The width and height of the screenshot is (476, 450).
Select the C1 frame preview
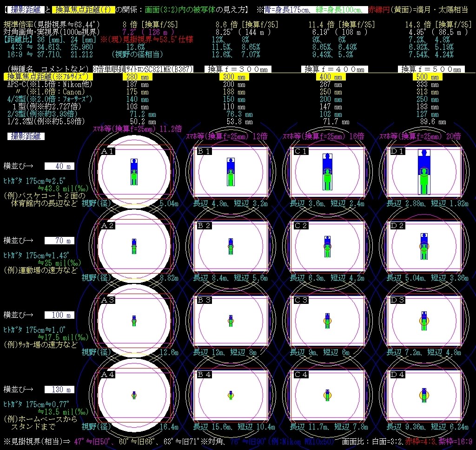tap(327, 172)
